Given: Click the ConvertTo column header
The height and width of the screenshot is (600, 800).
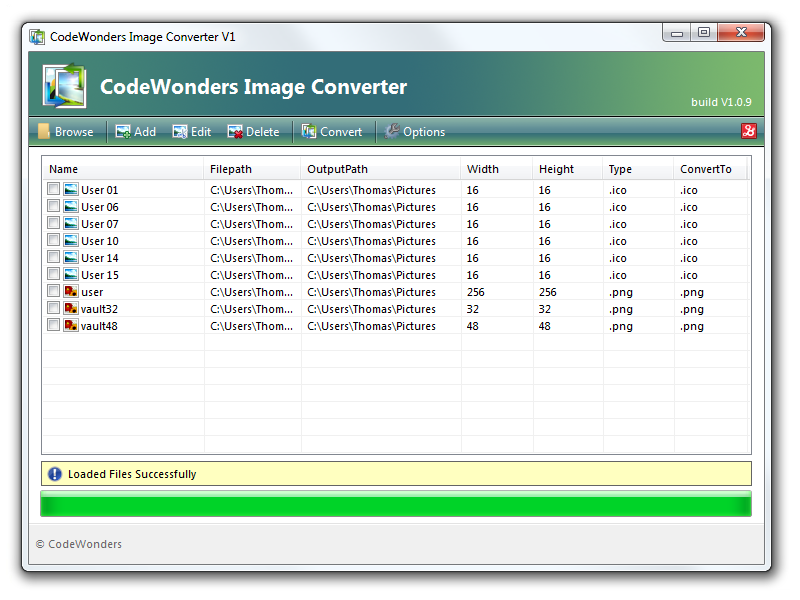Looking at the screenshot, I should [x=711, y=169].
